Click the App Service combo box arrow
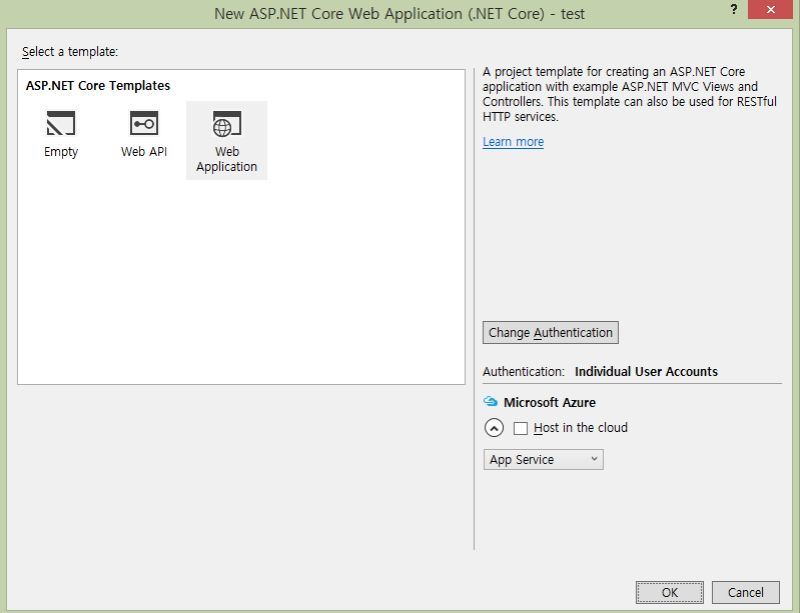The width and height of the screenshot is (800, 613). point(597,459)
